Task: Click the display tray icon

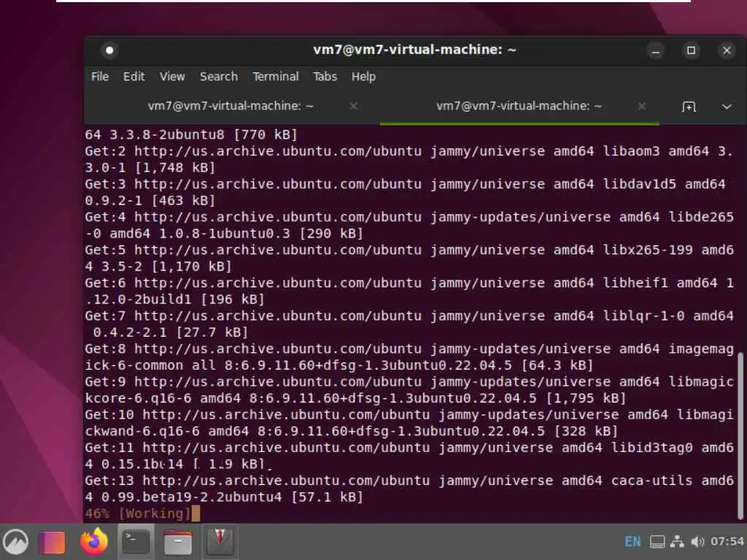Action: click(657, 542)
